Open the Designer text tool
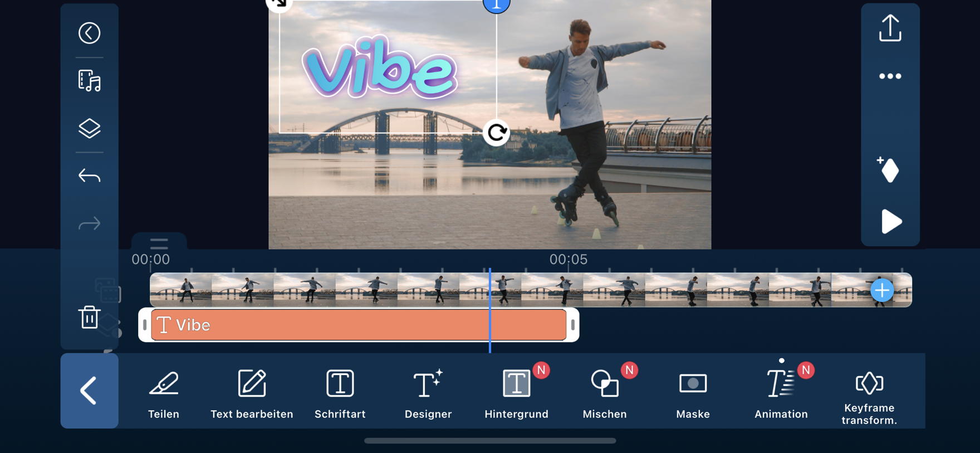Screen dimensions: 980x453 click(x=428, y=394)
